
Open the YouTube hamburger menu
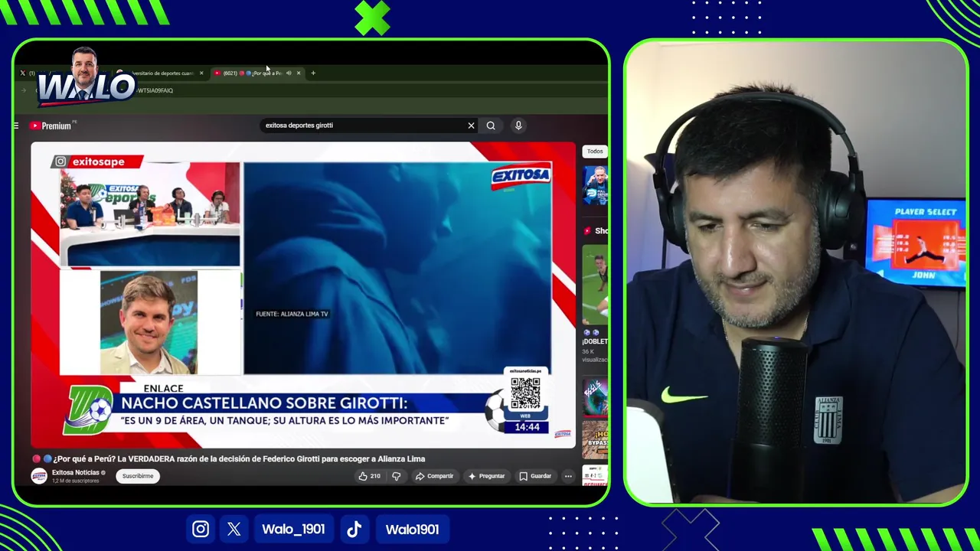16,126
